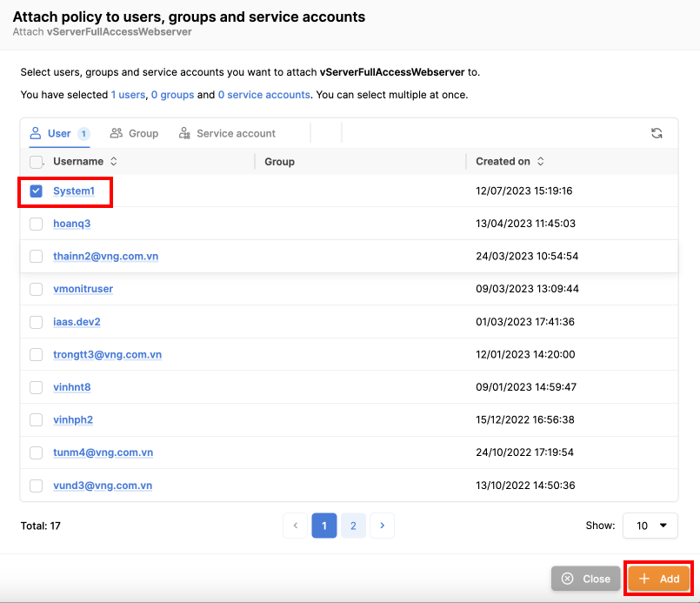The height and width of the screenshot is (603, 700).
Task: Open the iaas.dev2 user link
Action: pos(77,322)
